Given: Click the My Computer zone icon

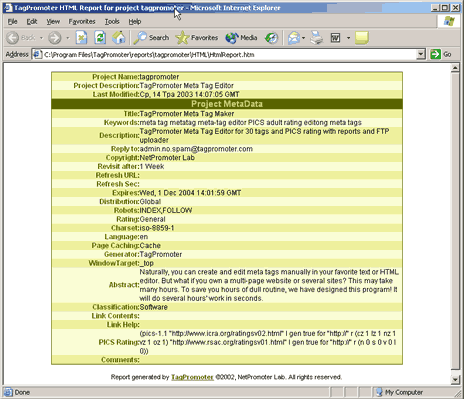Looking at the screenshot, I should pos(379,392).
